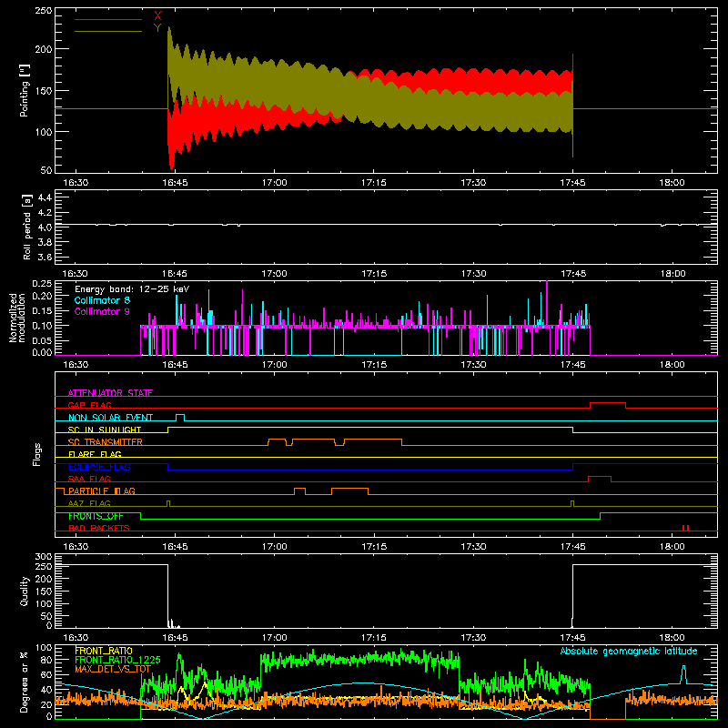
Task: Click the BAD_PACKETS label
Action: (x=99, y=528)
